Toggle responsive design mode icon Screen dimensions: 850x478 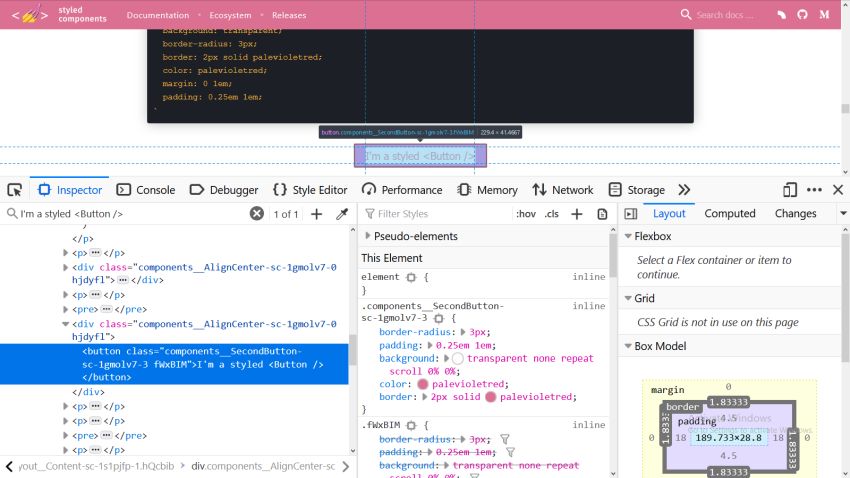click(790, 190)
